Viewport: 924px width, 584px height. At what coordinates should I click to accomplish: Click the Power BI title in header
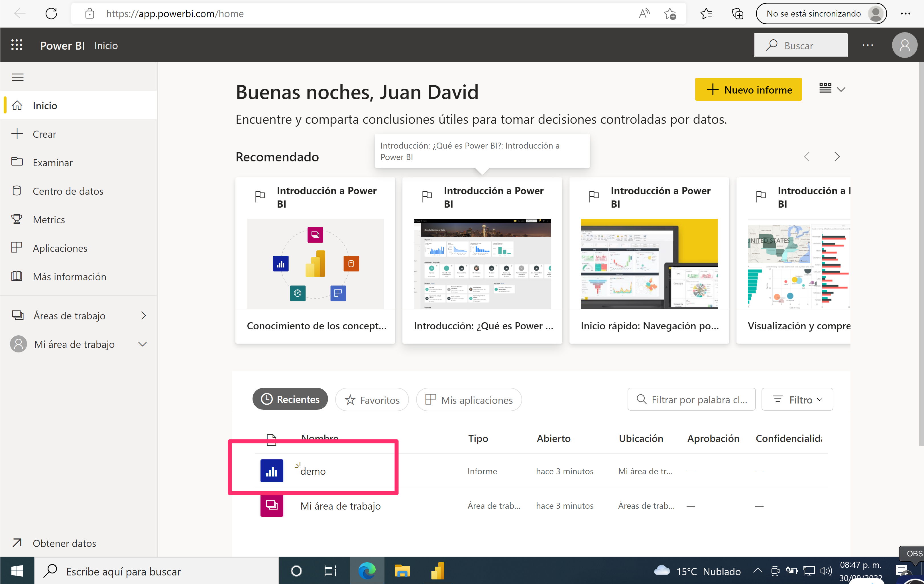[62, 45]
